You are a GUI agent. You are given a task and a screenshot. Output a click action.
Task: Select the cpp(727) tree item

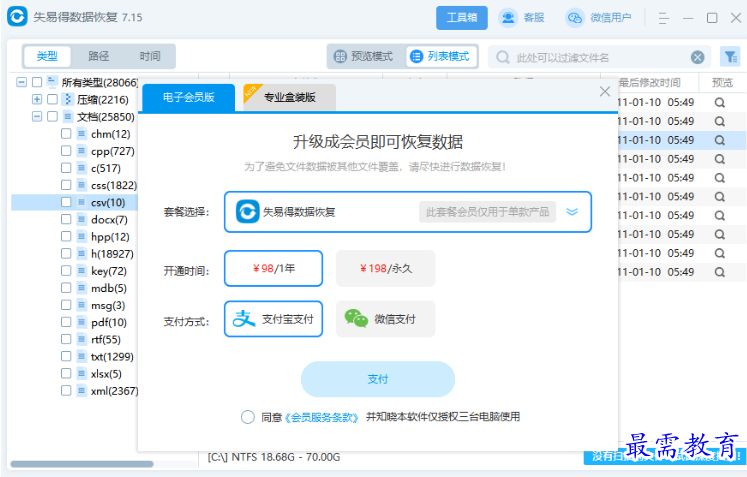(113, 151)
